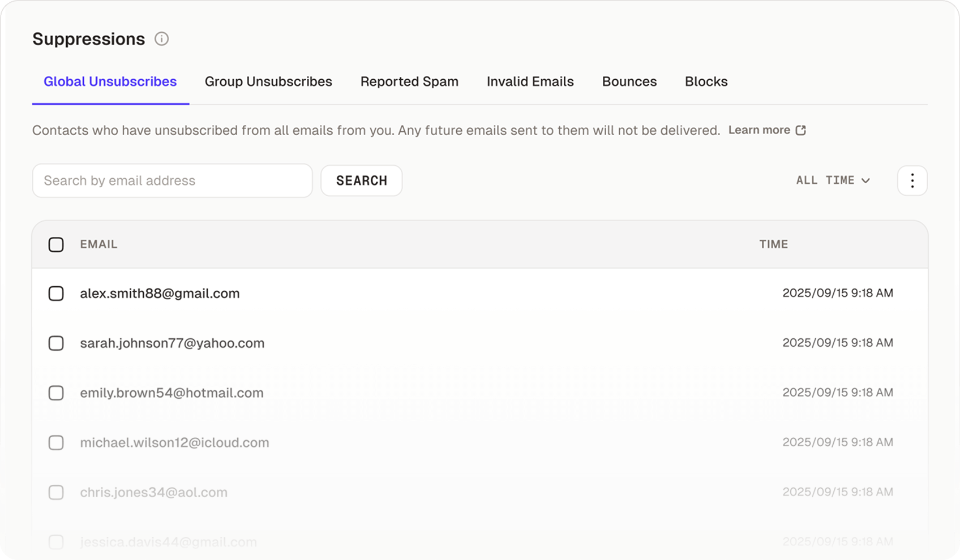The image size is (960, 560).
Task: Click the chevron next to ALL TIME
Action: tap(865, 180)
